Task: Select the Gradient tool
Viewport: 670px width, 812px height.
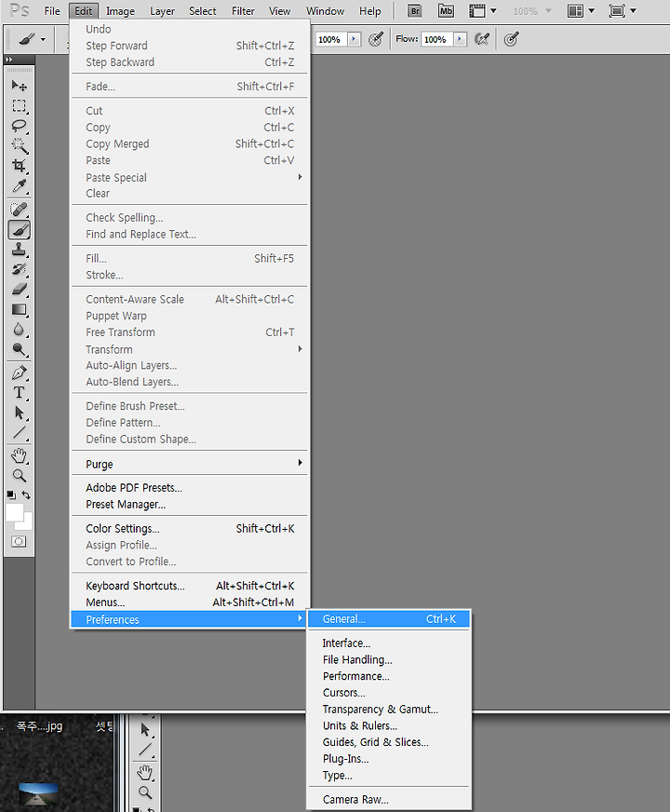Action: (x=20, y=310)
